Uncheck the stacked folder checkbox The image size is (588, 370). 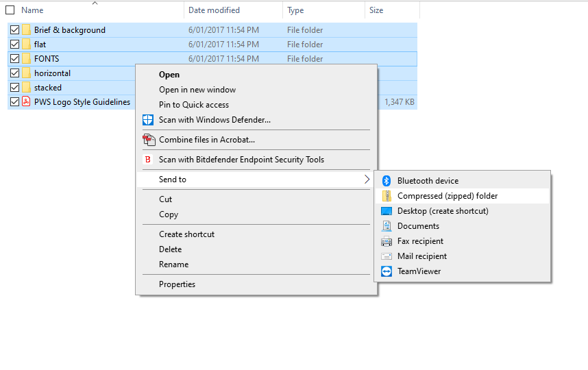tap(14, 88)
